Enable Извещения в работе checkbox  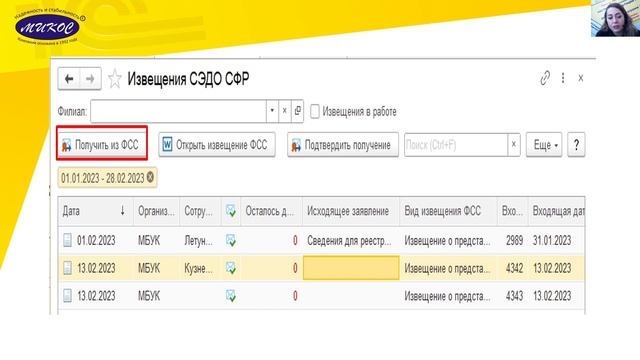(314, 111)
